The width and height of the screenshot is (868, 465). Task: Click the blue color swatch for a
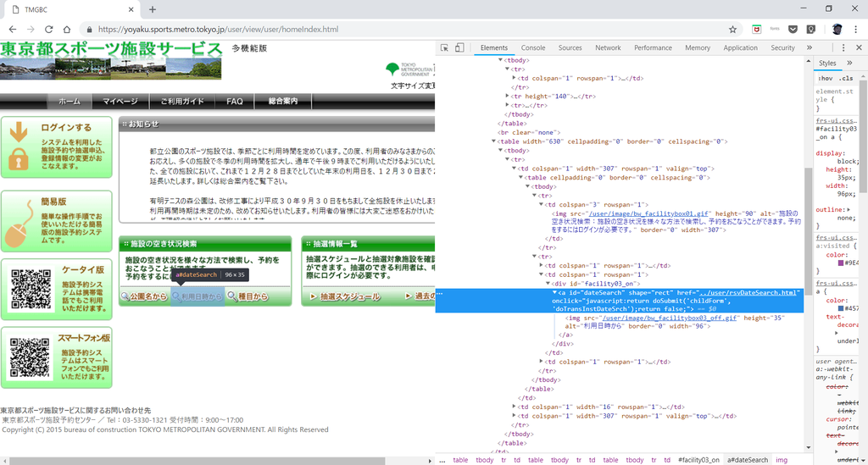tap(840, 308)
